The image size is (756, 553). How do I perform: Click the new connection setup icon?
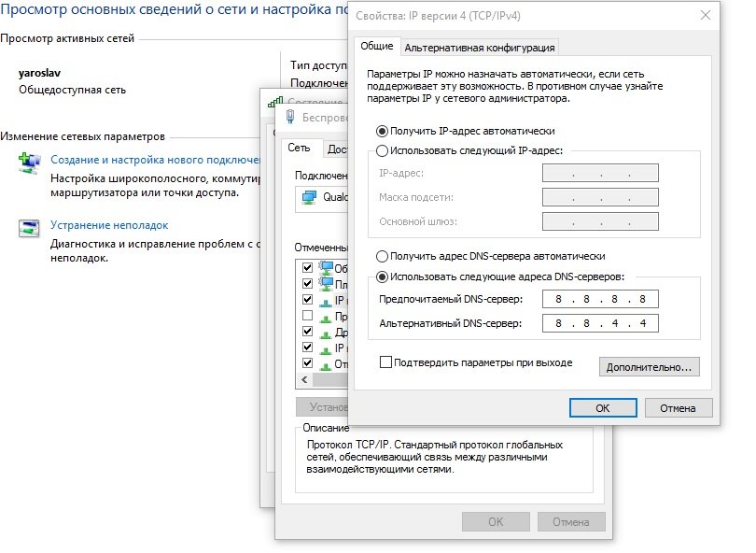tap(29, 163)
